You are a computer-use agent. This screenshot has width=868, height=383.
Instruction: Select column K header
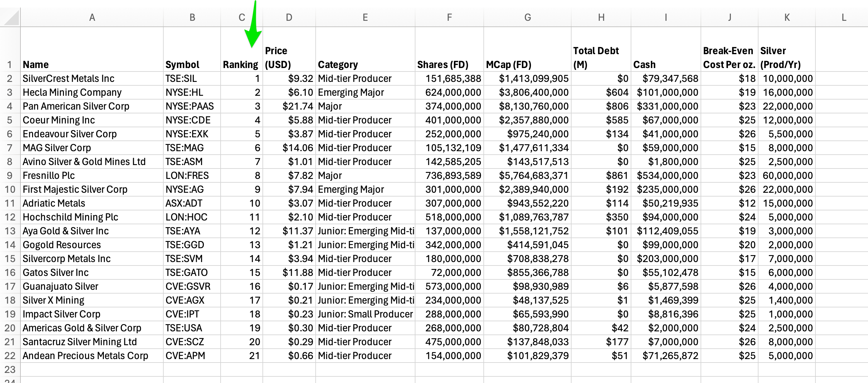coord(787,17)
